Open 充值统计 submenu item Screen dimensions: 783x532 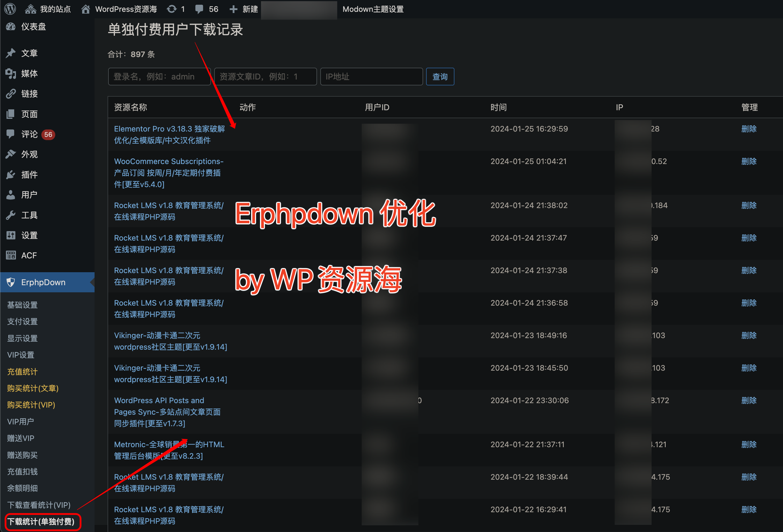pos(22,372)
